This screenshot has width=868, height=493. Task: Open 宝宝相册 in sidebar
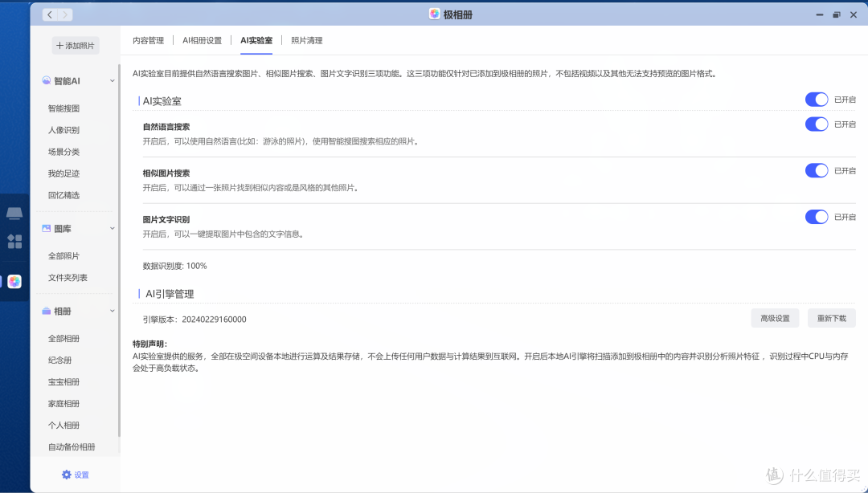[x=63, y=381]
